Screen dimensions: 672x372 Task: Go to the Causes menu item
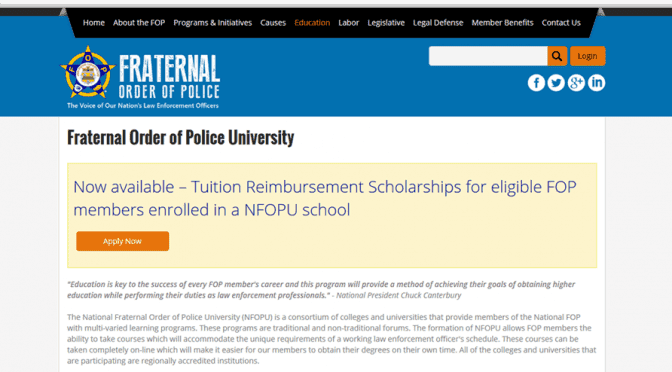273,23
